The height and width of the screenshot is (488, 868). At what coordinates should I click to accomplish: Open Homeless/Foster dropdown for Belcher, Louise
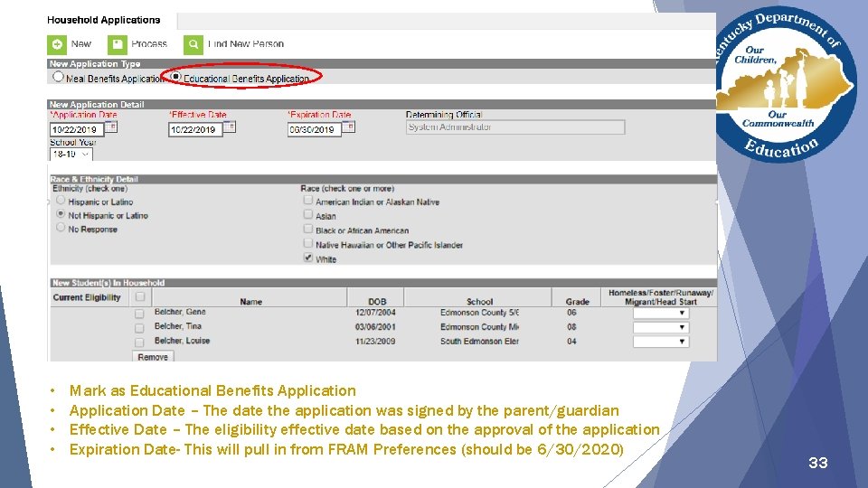pos(661,342)
